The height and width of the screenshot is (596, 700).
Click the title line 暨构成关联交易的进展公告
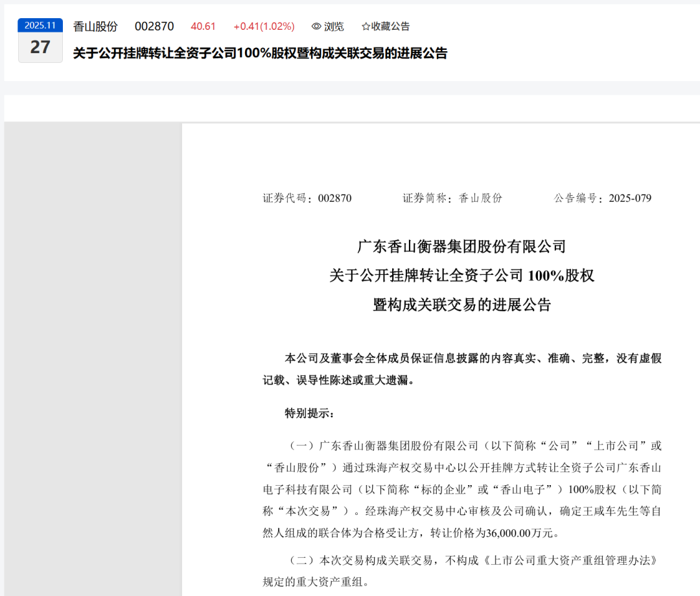(461, 305)
